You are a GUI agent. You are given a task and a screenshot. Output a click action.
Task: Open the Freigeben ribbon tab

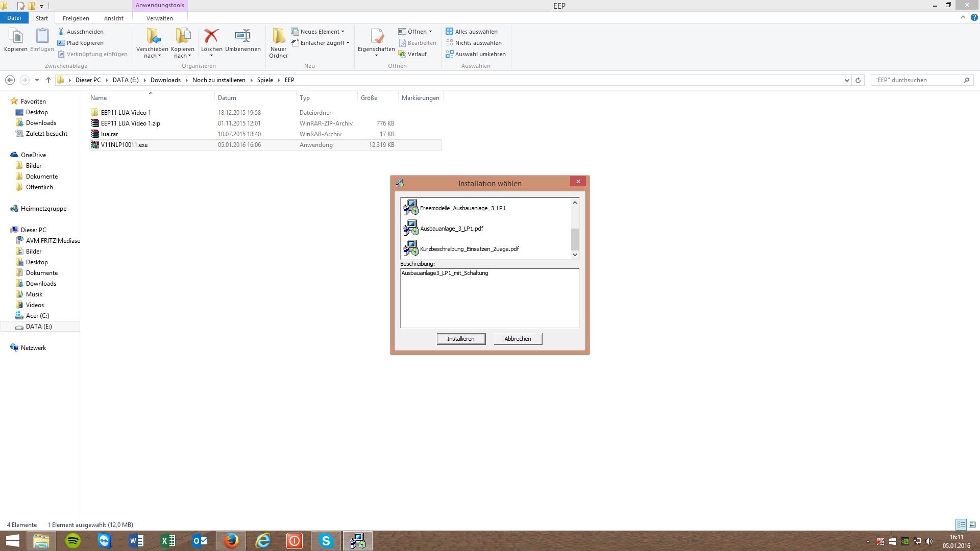point(76,18)
